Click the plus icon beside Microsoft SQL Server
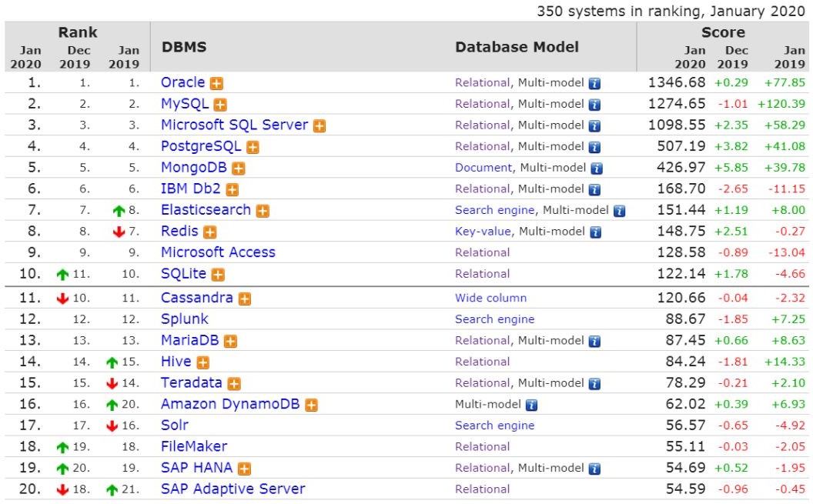This screenshot has height=504, width=813. pos(320,126)
